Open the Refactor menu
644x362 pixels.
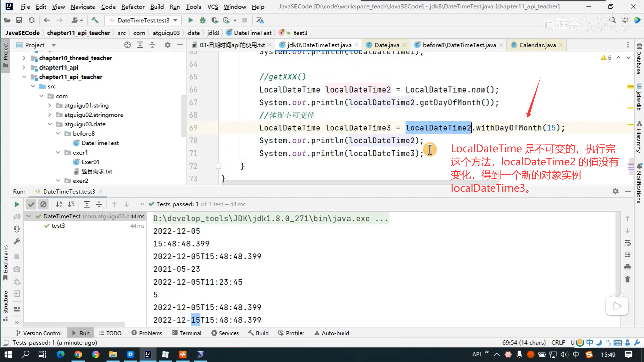[133, 7]
